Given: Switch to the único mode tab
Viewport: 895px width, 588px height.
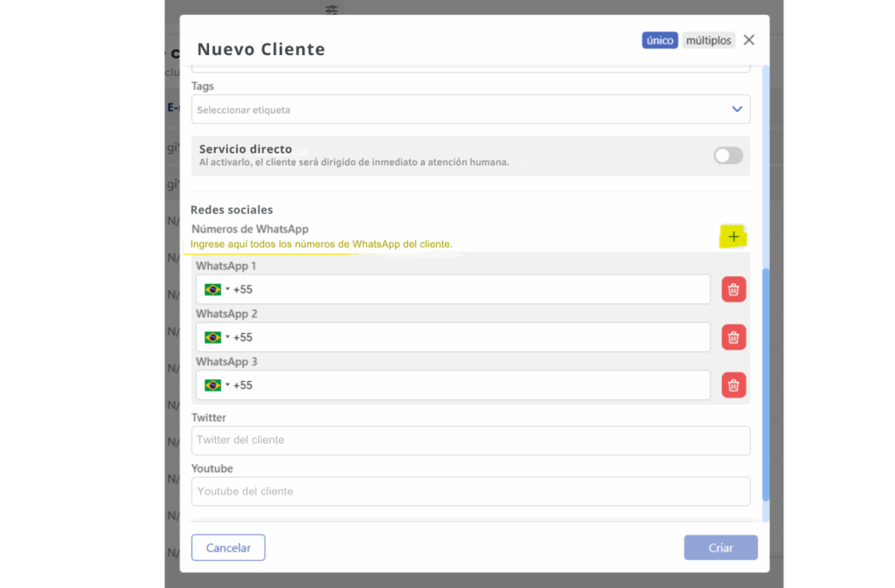Looking at the screenshot, I should point(660,40).
